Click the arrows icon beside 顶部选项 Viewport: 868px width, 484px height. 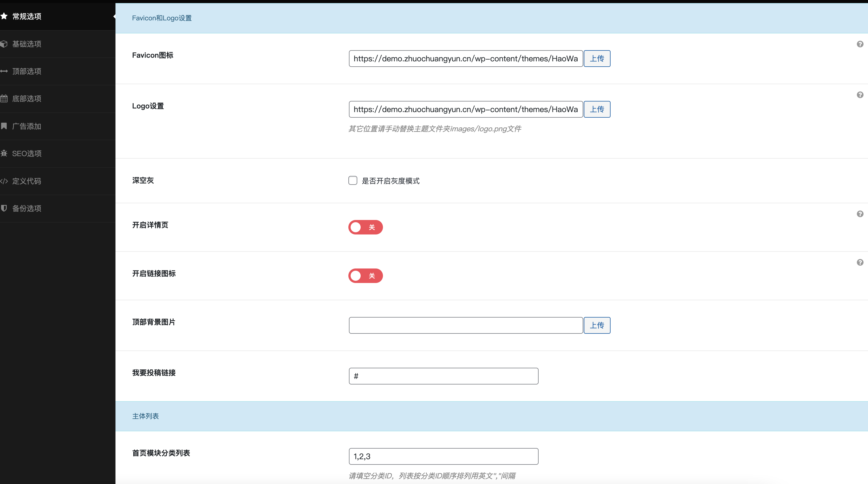tap(4, 71)
